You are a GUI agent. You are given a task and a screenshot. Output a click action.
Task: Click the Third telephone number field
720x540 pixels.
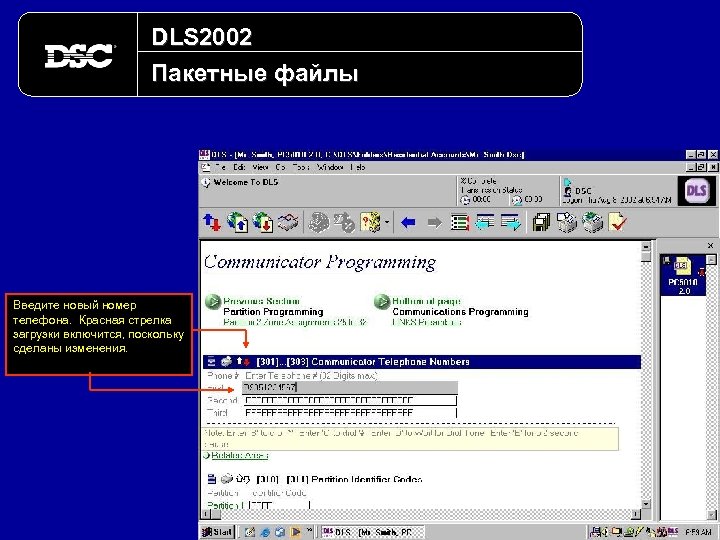coord(350,413)
